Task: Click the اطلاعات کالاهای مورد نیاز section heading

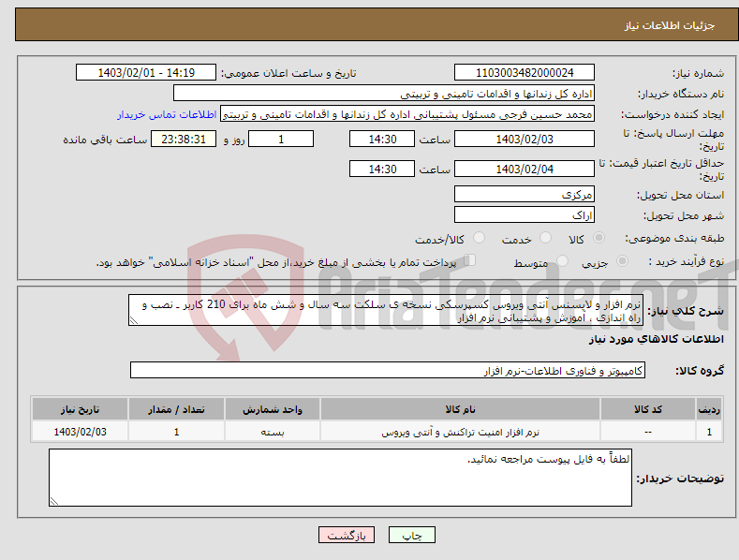Action: click(x=656, y=339)
